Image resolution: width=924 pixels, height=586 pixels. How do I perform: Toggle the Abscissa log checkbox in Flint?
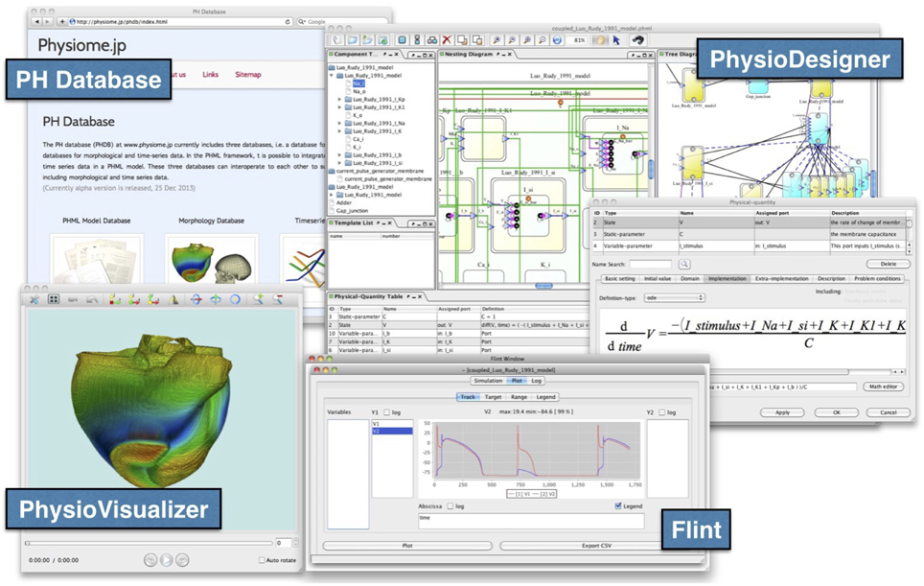(450, 506)
